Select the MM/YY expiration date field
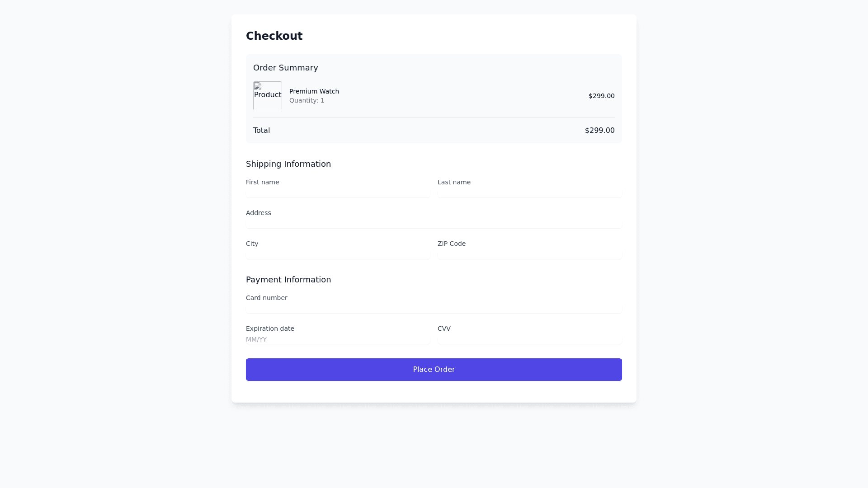 (x=338, y=339)
